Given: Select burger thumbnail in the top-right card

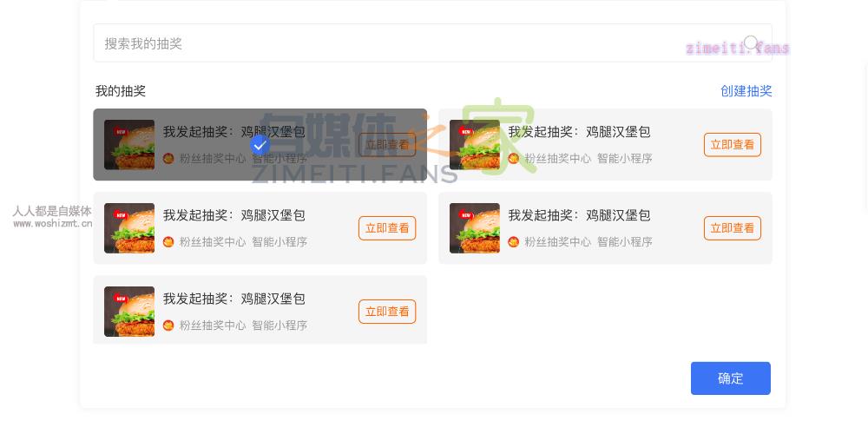Looking at the screenshot, I should [x=475, y=144].
